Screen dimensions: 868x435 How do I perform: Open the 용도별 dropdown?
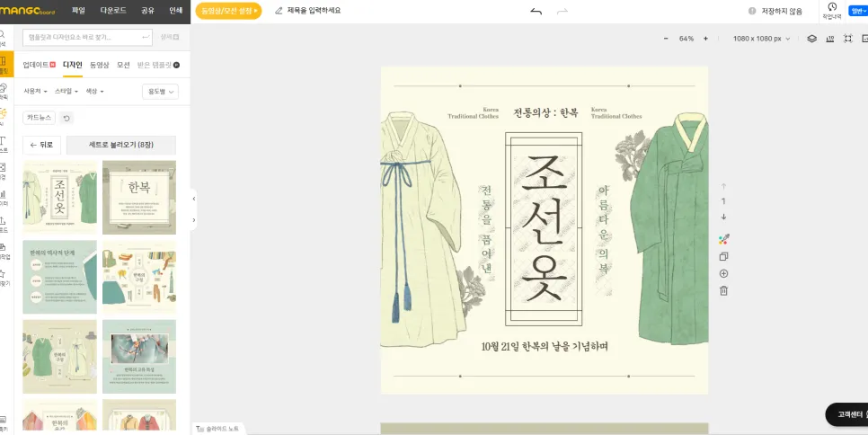(161, 92)
